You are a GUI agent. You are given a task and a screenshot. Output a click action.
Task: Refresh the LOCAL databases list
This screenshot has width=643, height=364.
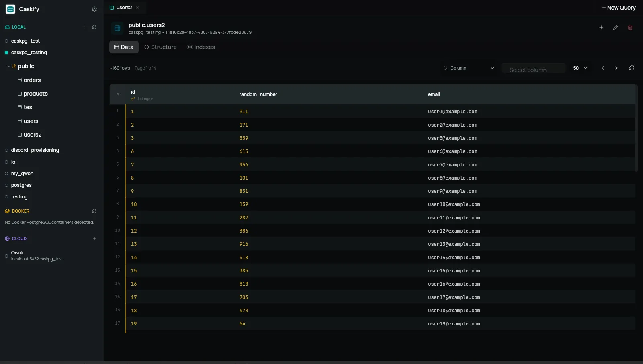[94, 27]
